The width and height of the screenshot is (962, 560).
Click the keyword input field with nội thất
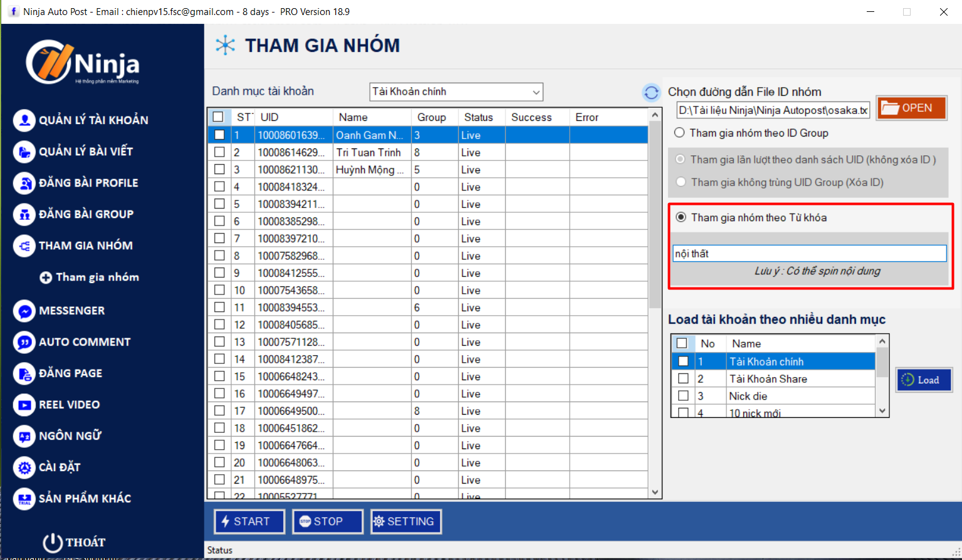[x=809, y=253]
